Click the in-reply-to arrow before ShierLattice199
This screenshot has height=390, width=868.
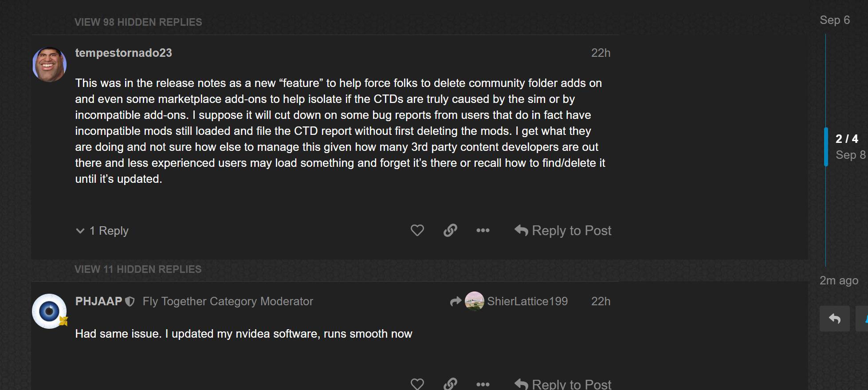(x=456, y=302)
